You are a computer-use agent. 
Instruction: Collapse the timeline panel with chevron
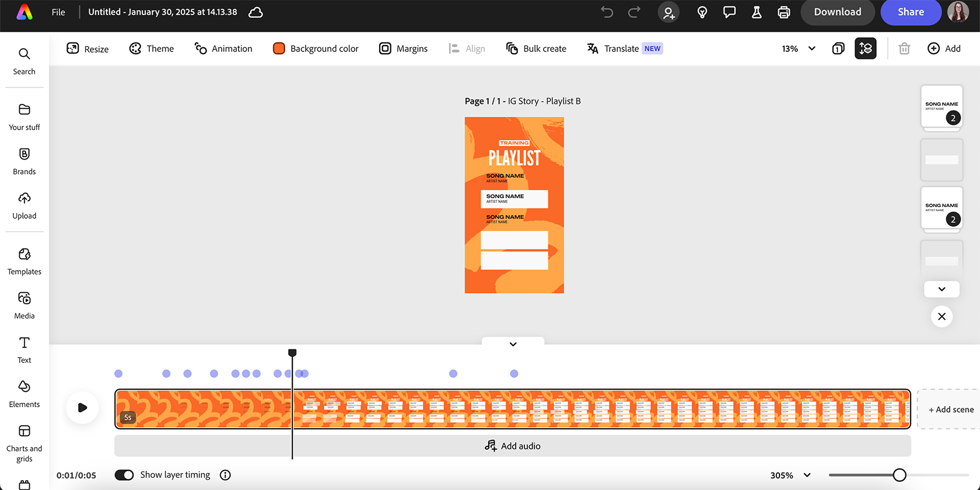point(513,344)
